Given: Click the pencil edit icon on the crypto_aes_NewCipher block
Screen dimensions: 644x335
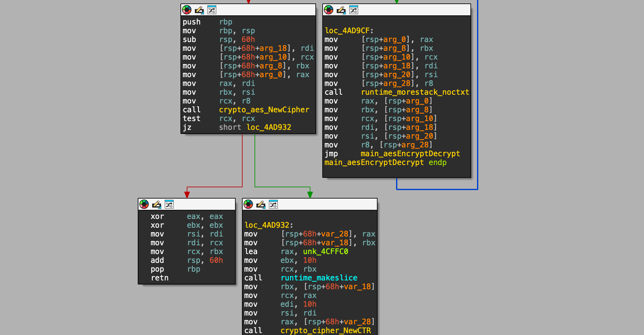Looking at the screenshot, I should coord(199,10).
